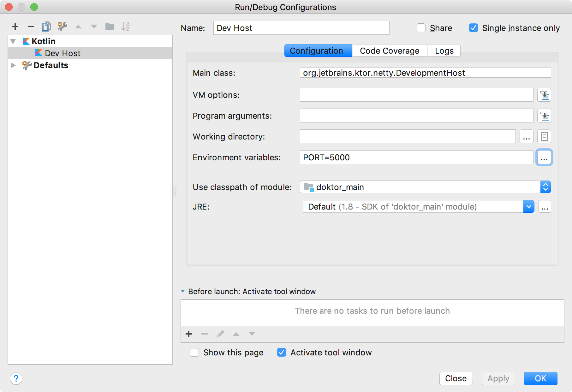This screenshot has height=392, width=572.
Task: Click the Apply button
Action: 498,378
